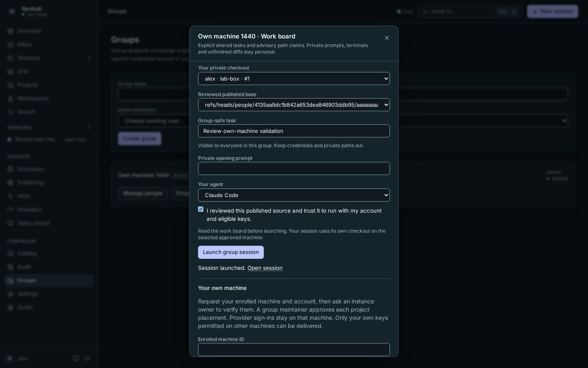Open the Guide sidebar item
This screenshot has width=588, height=368.
(x=49, y=307)
